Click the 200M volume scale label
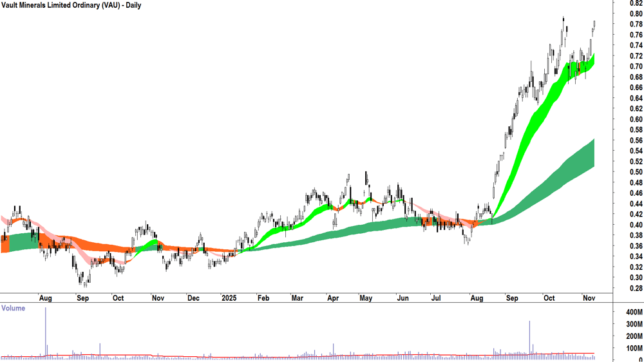The height and width of the screenshot is (362, 644). [634, 336]
